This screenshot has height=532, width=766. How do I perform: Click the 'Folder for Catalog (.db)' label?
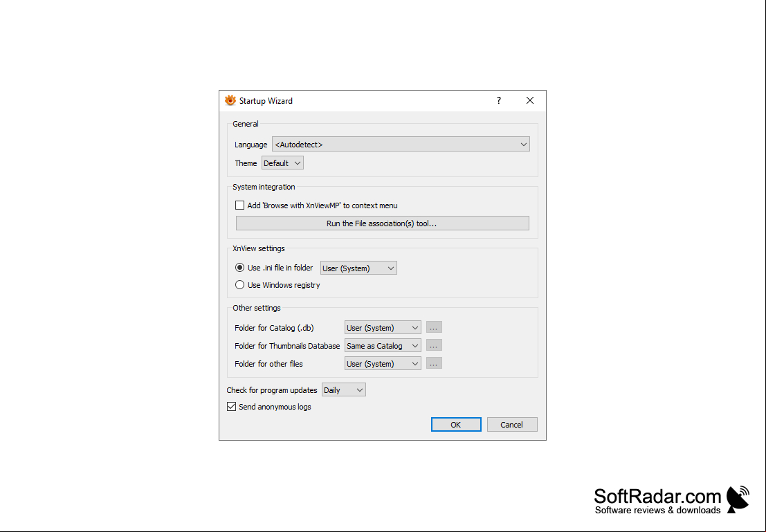pos(274,328)
